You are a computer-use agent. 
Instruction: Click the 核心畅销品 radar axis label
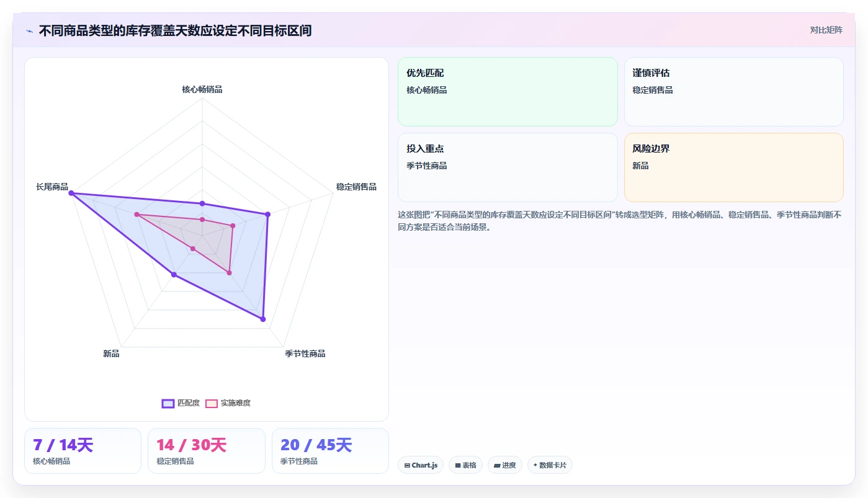[x=202, y=89]
